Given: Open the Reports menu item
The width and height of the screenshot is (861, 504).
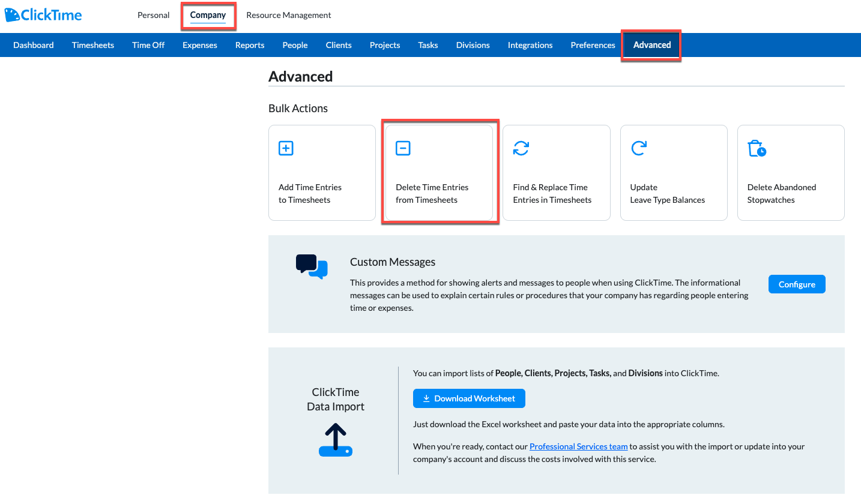Looking at the screenshot, I should click(250, 45).
